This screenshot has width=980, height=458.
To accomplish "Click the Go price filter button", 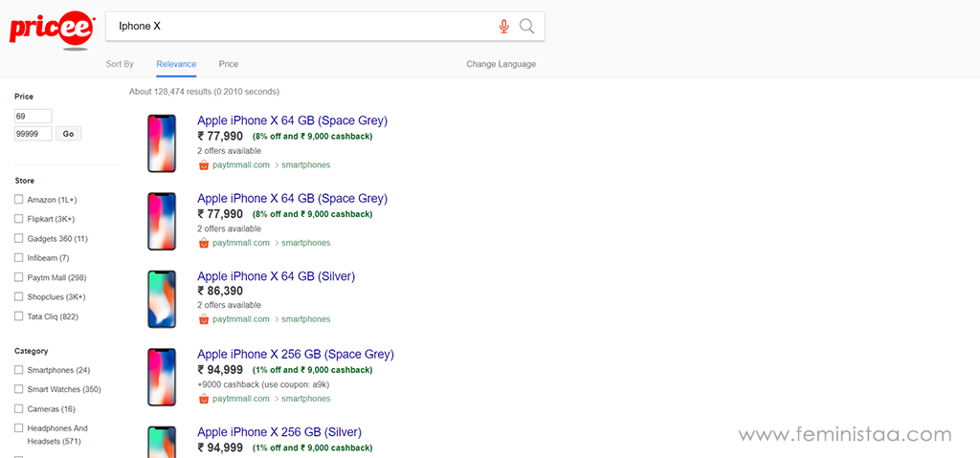I will point(68,134).
